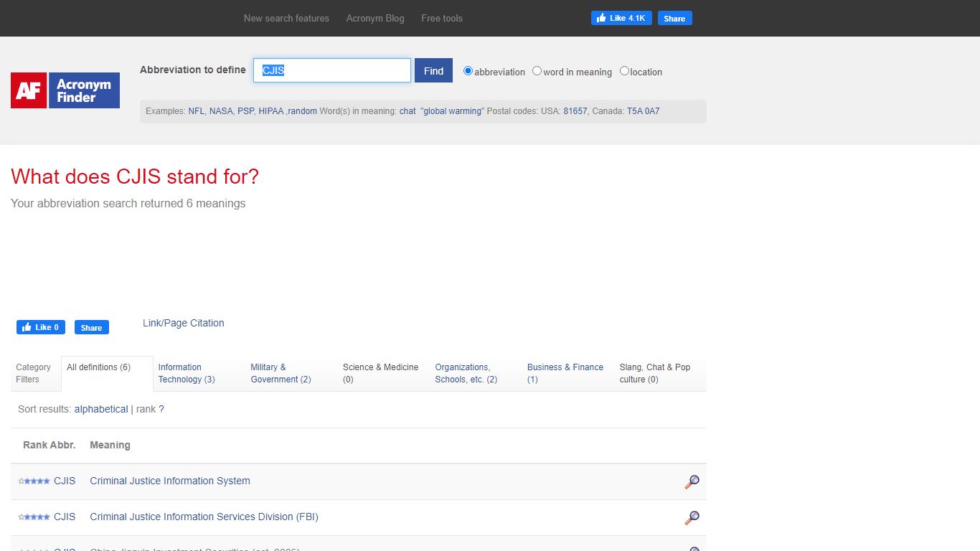Try the PSP example abbreviation
Image resolution: width=980 pixels, height=551 pixels.
pos(245,111)
